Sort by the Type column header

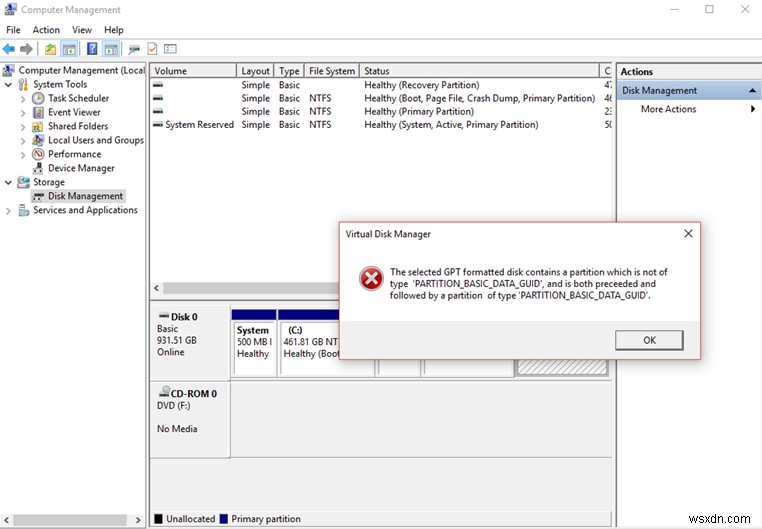coord(289,71)
